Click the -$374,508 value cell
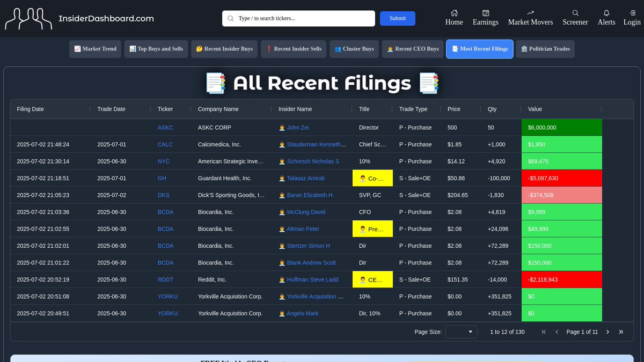Screen dimensions: 644x362 562,195
